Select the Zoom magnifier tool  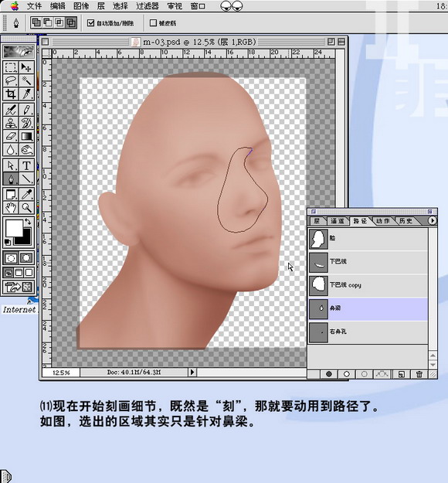coord(26,208)
